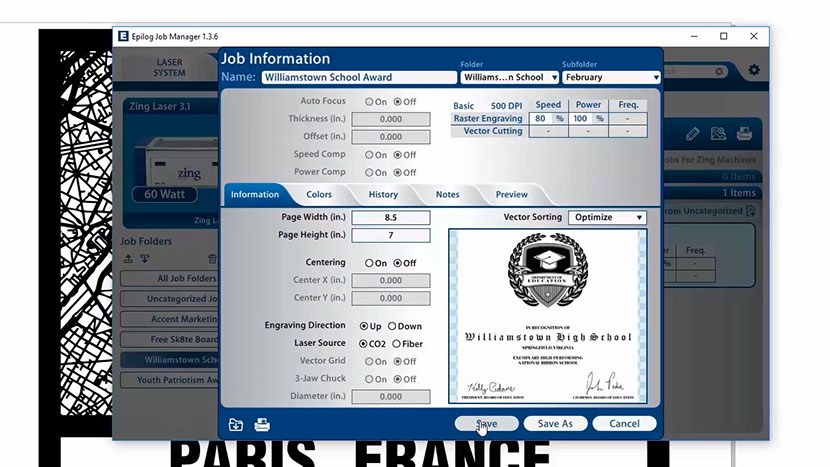Click the folder download icon at dialog bottom-left
830x467 pixels.
tap(235, 424)
